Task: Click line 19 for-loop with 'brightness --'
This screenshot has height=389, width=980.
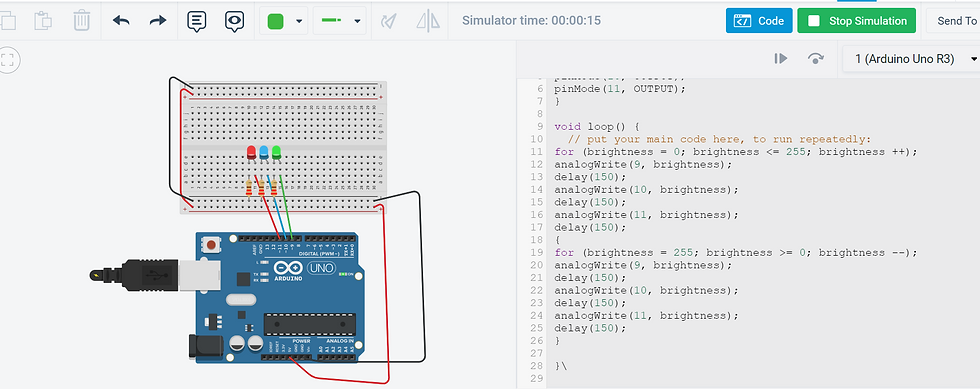Action: point(736,253)
